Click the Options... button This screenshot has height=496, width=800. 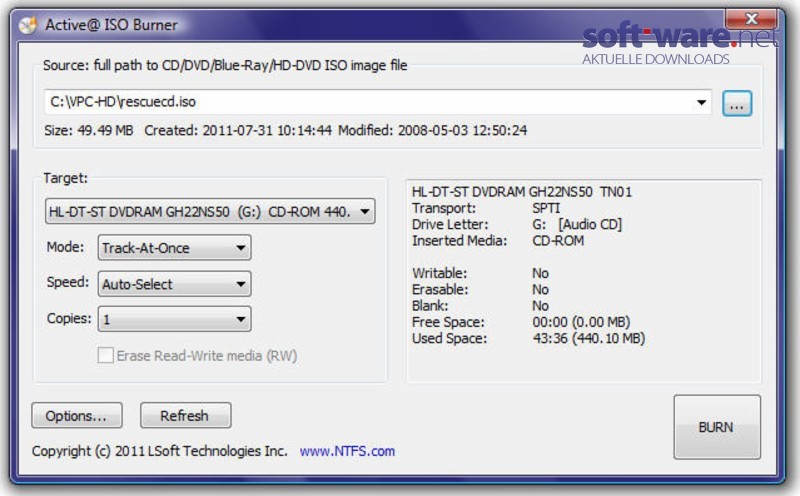pyautogui.click(x=77, y=415)
